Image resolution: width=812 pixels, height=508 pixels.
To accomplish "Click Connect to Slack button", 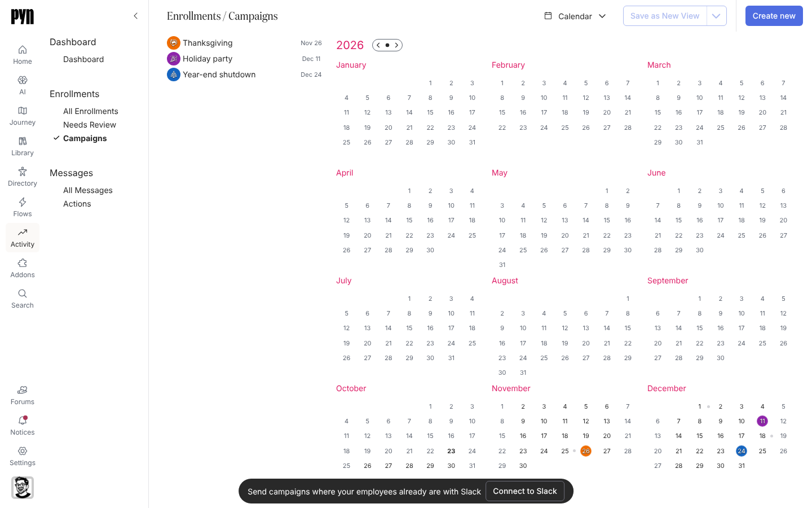I will (x=525, y=491).
